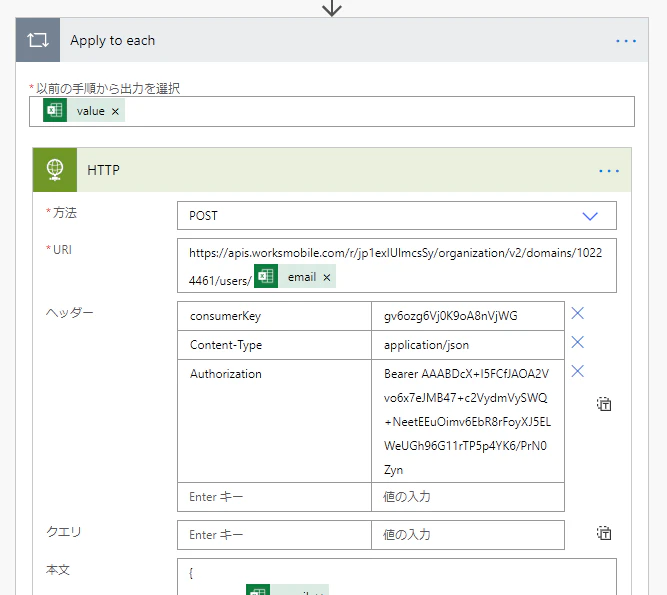Click the previous step output selection field
Viewport: 667px width, 595px height.
[x=332, y=111]
